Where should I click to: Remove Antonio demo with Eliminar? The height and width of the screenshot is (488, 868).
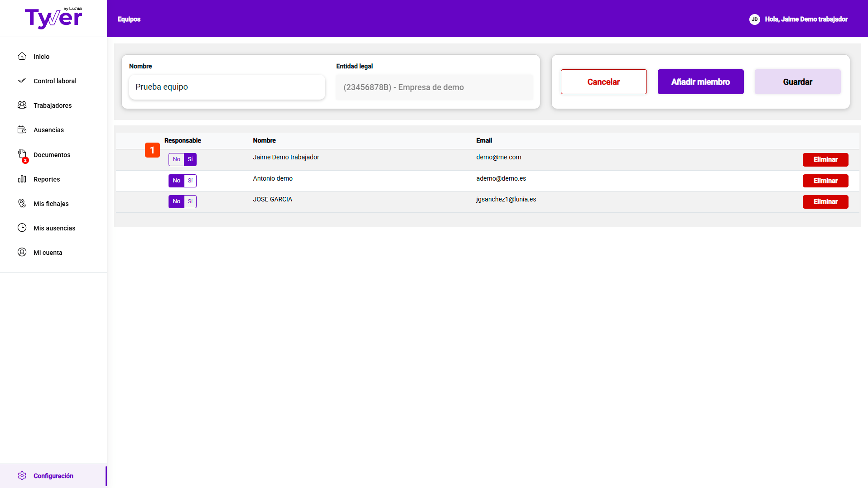825,181
